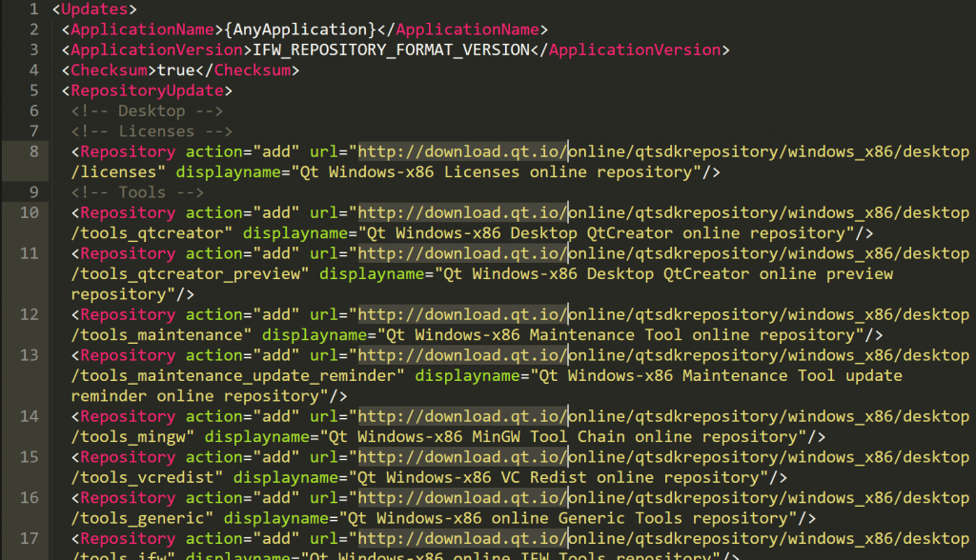The height and width of the screenshot is (560, 976).
Task: Click the Tools comment on line 9
Action: [137, 192]
